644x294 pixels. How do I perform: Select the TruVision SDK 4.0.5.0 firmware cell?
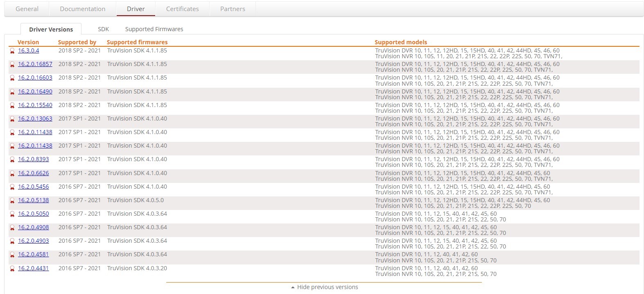click(136, 200)
